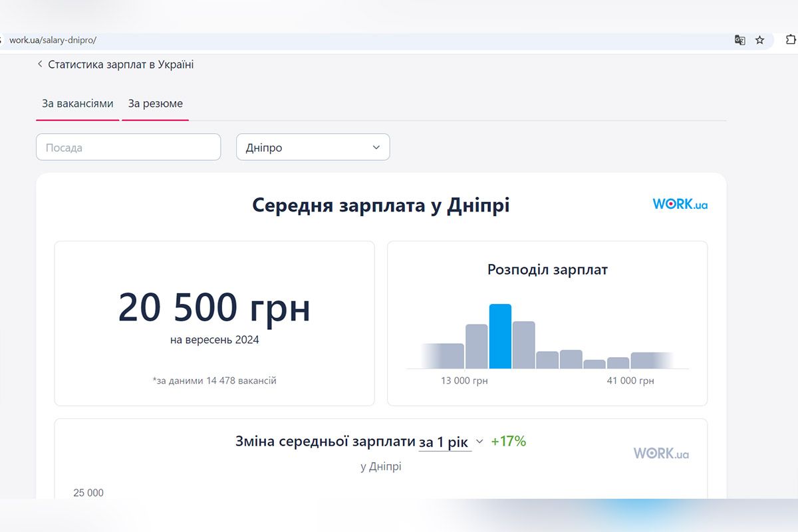Image resolution: width=798 pixels, height=532 pixels.
Task: Click the chevron inside the city selector
Action: [377, 147]
